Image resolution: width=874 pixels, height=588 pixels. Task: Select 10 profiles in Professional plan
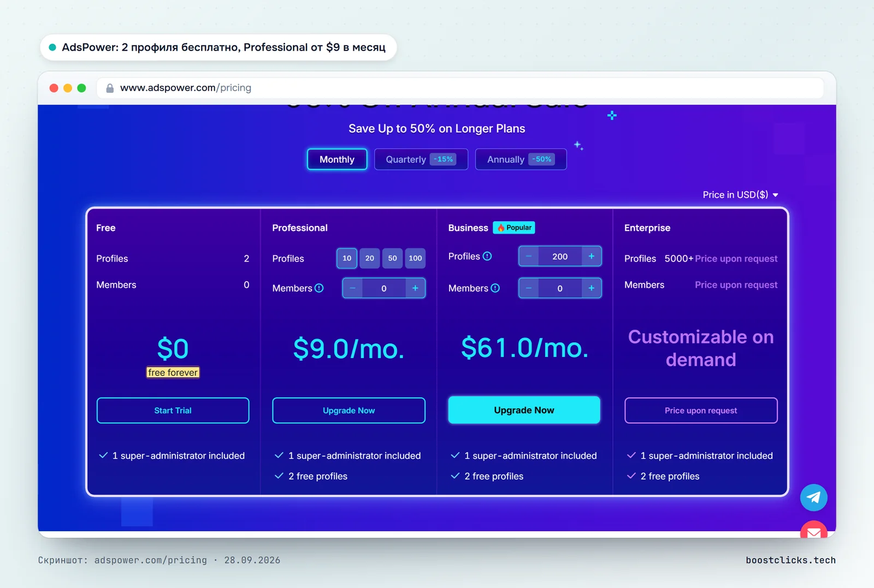coord(347,258)
